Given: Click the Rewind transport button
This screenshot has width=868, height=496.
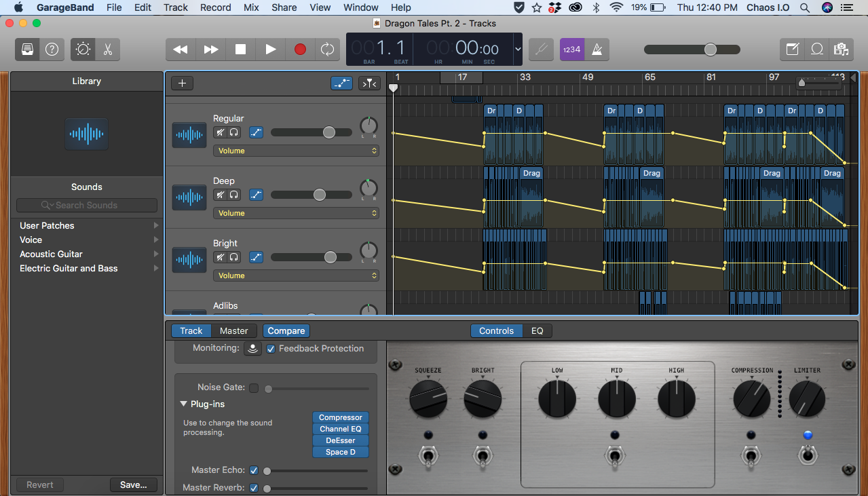Looking at the screenshot, I should click(181, 50).
